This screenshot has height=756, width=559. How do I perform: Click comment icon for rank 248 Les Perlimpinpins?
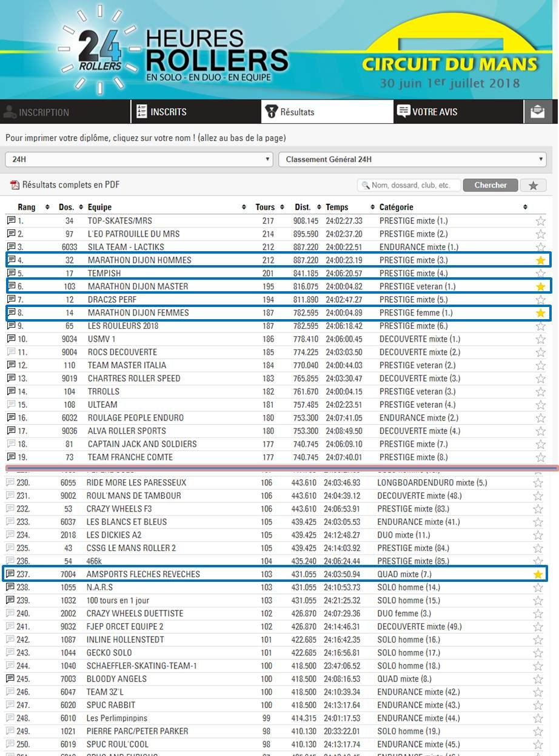pos(10,718)
